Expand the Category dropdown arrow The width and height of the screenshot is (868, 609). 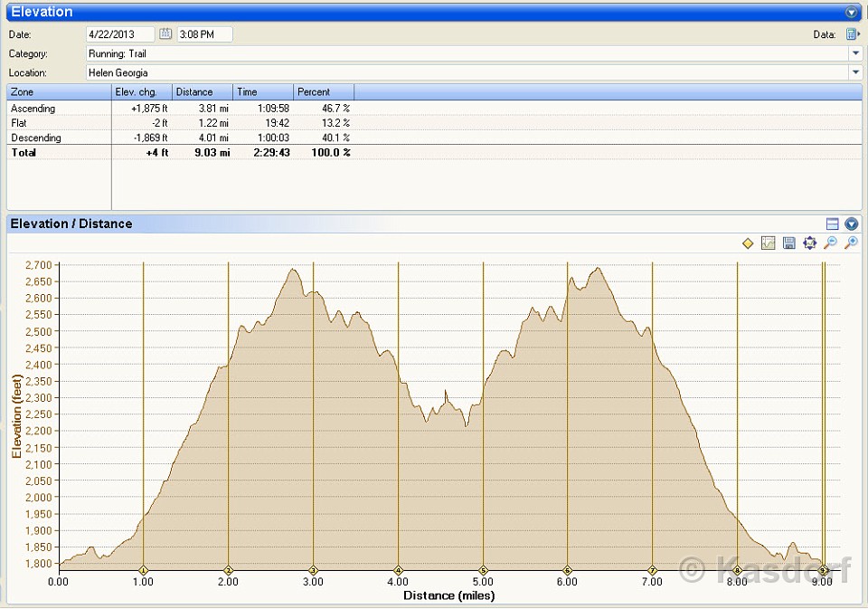[855, 53]
